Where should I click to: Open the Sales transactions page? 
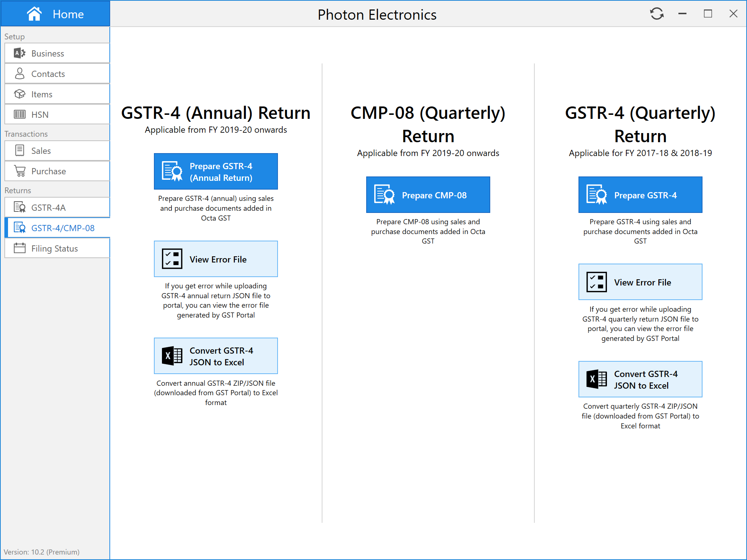tap(57, 151)
